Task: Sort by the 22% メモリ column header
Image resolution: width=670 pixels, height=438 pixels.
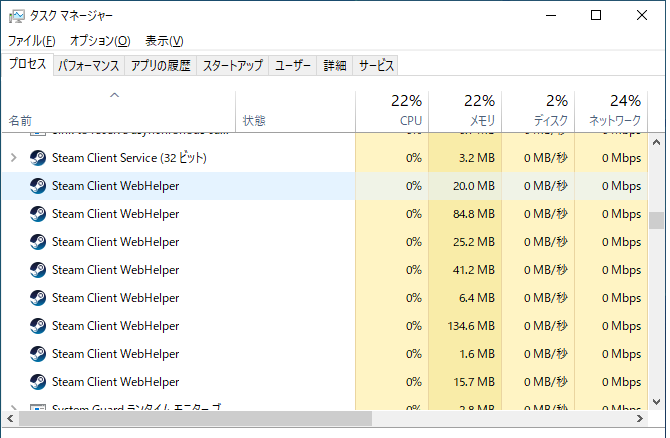Action: pyautogui.click(x=465, y=111)
